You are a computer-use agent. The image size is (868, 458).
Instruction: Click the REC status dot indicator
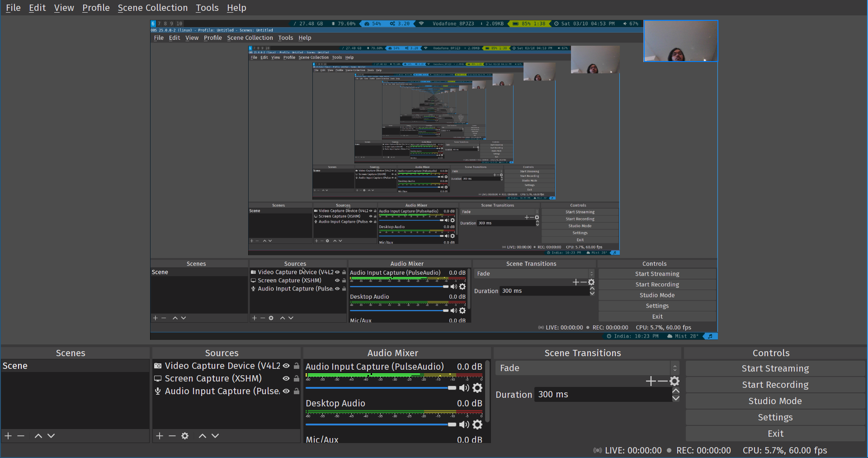click(669, 450)
